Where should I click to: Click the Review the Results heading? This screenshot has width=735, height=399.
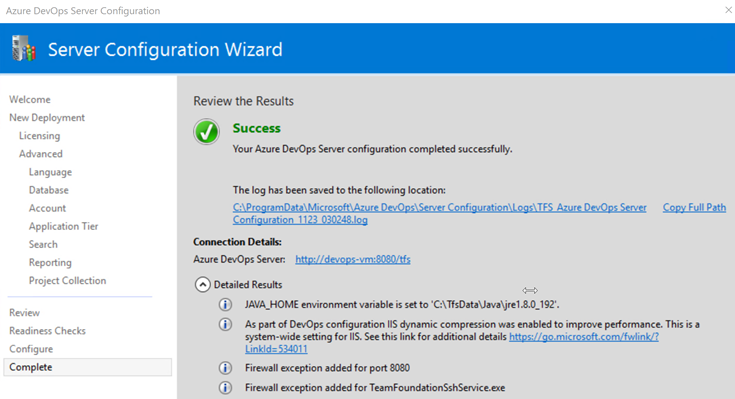click(x=243, y=101)
